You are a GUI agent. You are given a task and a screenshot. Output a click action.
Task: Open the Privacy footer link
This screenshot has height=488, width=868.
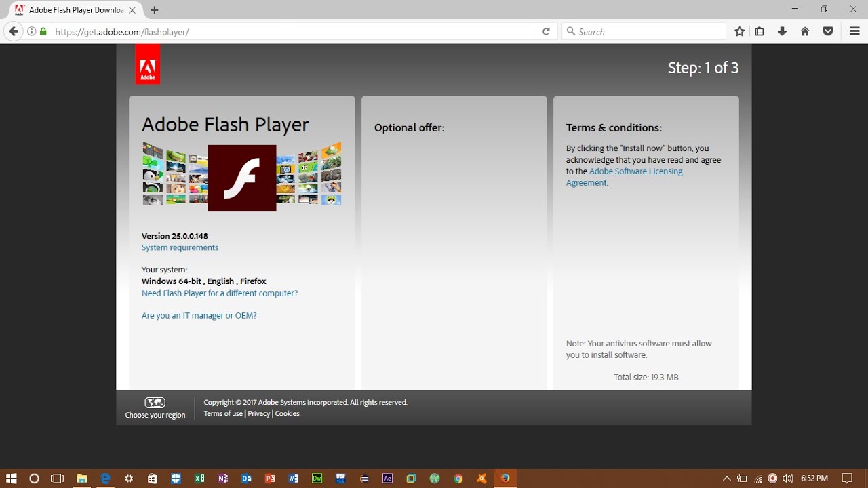point(258,413)
